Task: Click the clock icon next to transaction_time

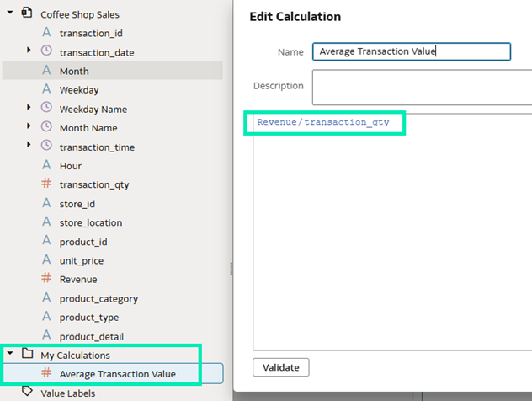Action: 46,147
